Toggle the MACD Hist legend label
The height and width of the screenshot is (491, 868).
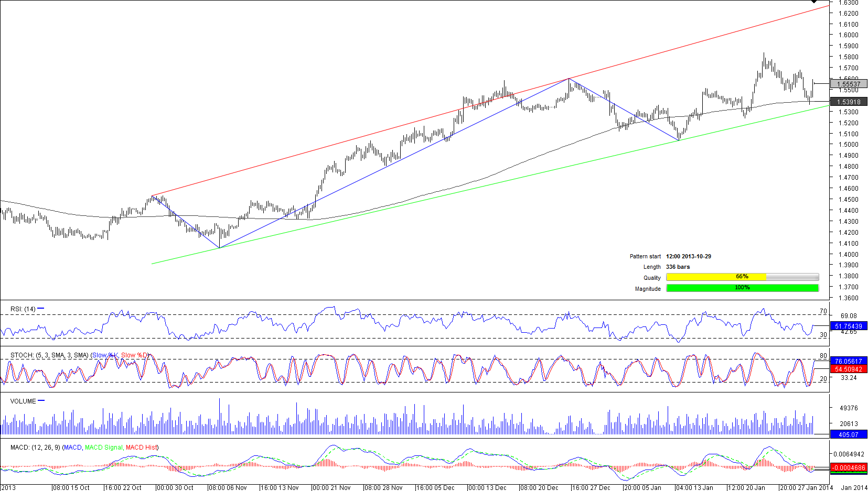pos(141,448)
